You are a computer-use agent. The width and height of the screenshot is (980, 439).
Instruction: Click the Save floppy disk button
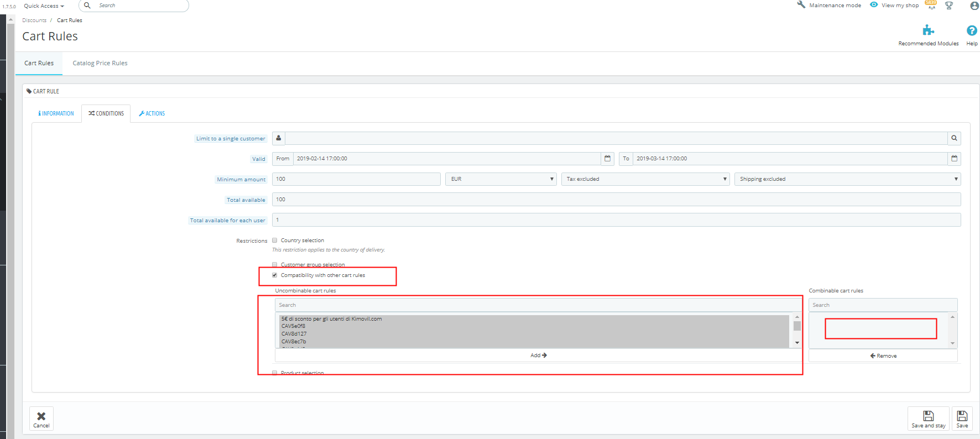point(962,419)
